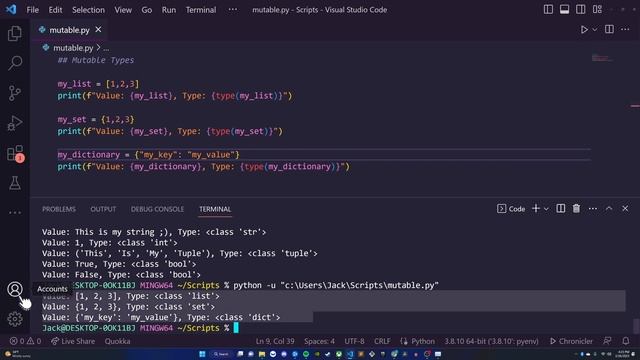Image resolution: width=640 pixels, height=360 pixels.
Task: Open the Search view in activity bar
Action: [15, 63]
